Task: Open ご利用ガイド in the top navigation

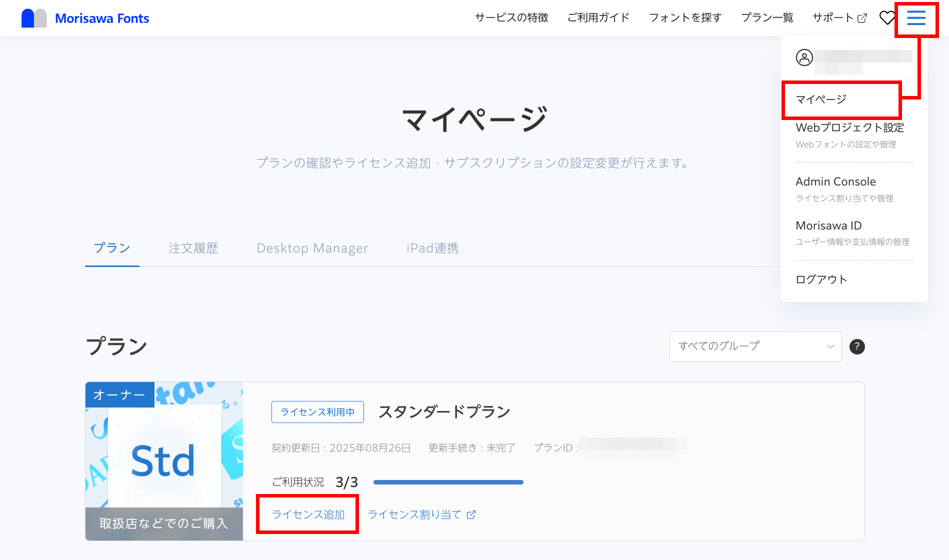Action: click(598, 18)
